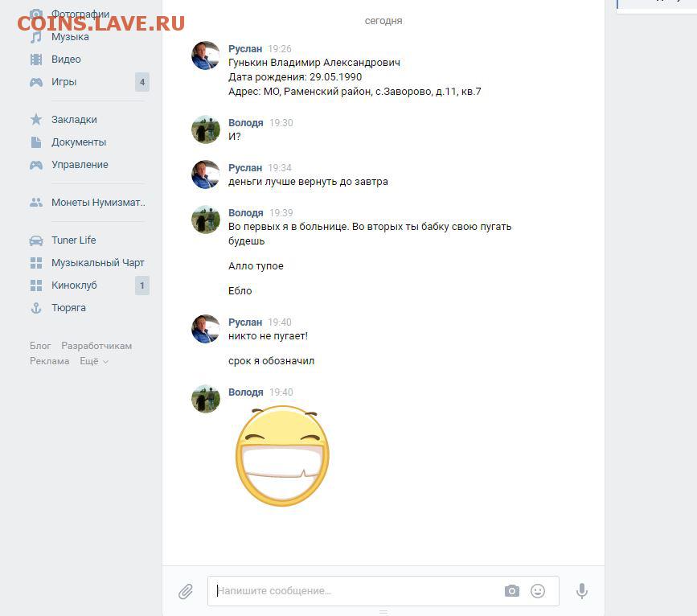Open Тюряга game link
697x616 pixels.
68,308
